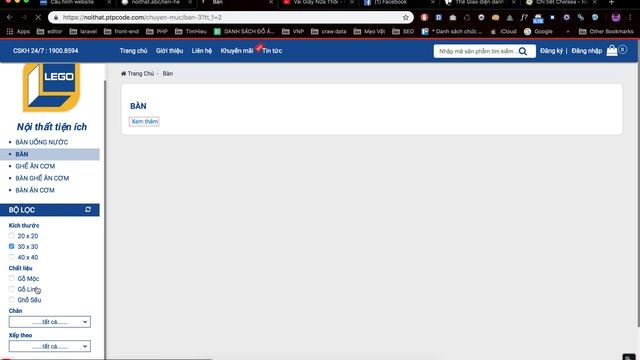Viewport: 640px width, 360px height.
Task: Open the BÀN ĂN CƠM category
Action: (35, 190)
